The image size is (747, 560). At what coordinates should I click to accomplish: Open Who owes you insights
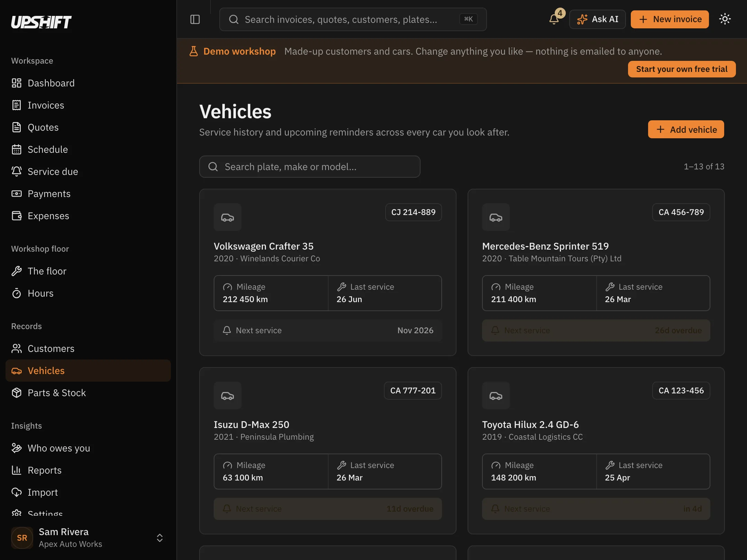88,448
